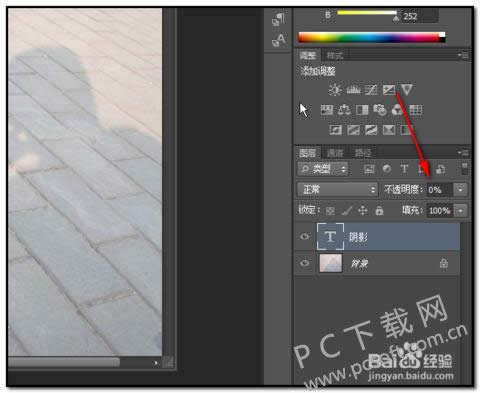Switch to the 样式 tab
Image resolution: width=480 pixels, height=393 pixels.
click(335, 55)
